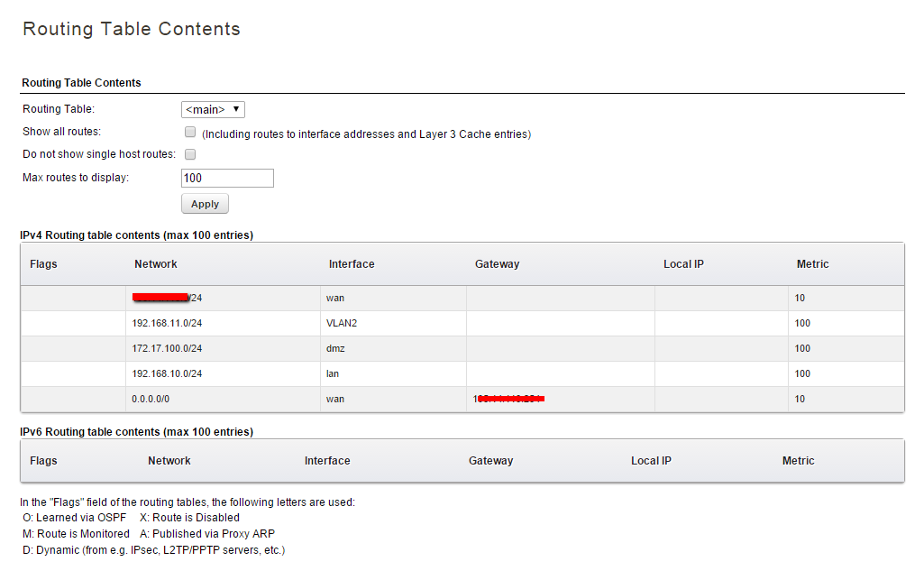Click the IPv4 Flags column header
This screenshot has height=580, width=924.
pos(43,264)
